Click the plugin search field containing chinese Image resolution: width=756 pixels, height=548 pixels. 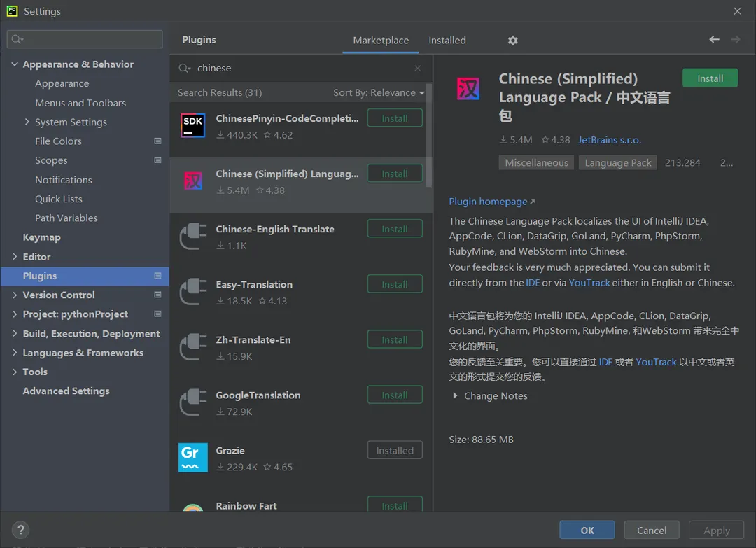pyautogui.click(x=301, y=69)
